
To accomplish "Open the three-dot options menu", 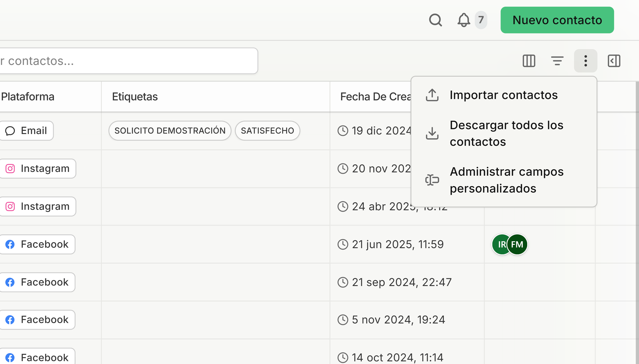I will click(586, 60).
